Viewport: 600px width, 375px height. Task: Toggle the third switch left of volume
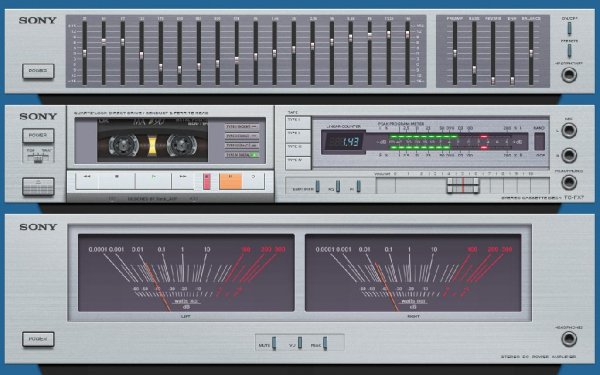(x=359, y=186)
